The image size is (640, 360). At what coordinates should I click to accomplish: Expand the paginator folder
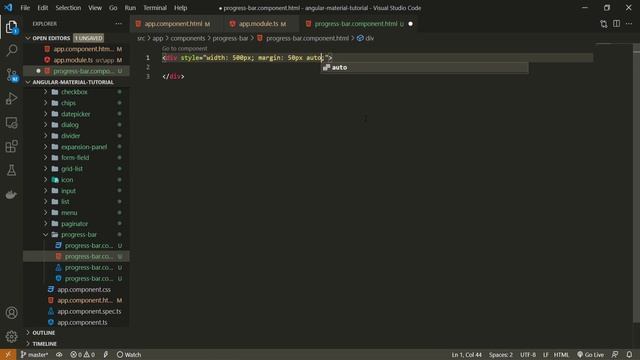[46, 224]
